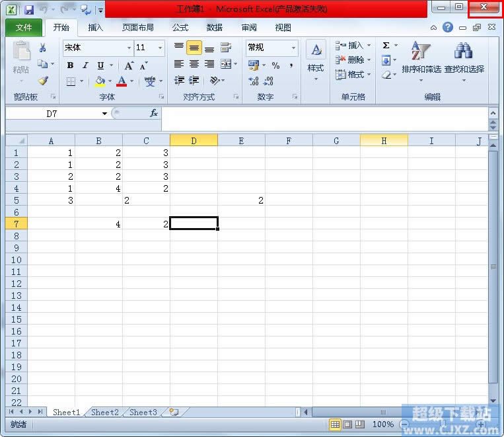Toggle bottom vertical alignment

[209, 48]
